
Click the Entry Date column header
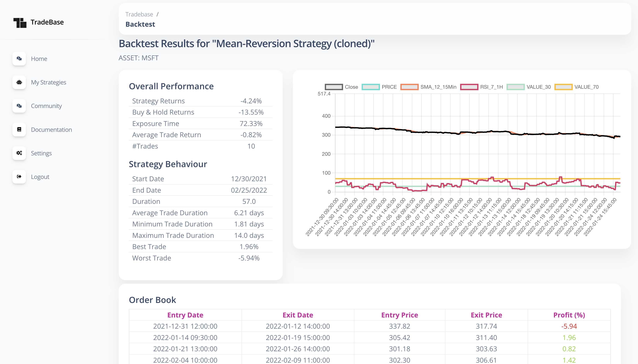pos(185,315)
